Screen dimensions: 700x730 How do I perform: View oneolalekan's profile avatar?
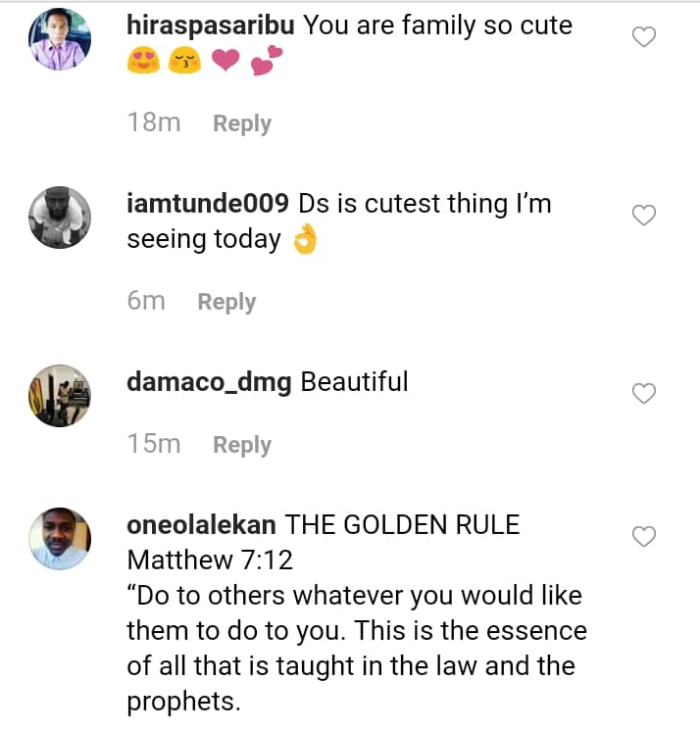point(60,537)
